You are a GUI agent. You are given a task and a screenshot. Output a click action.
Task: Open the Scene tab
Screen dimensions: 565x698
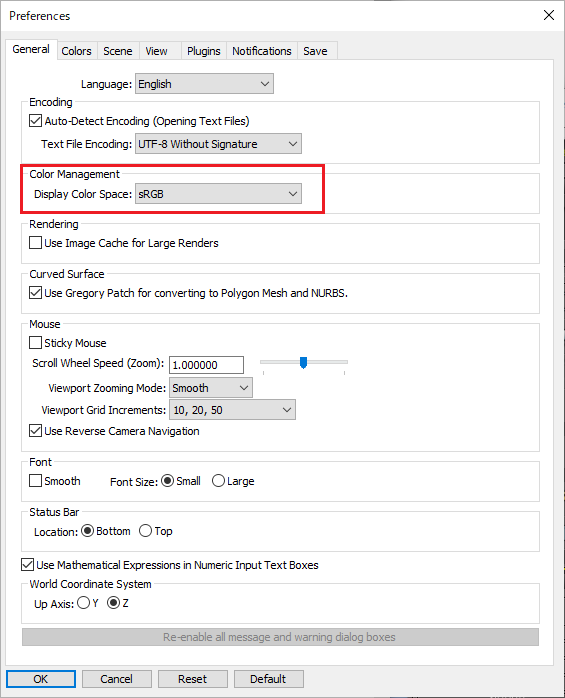(x=118, y=51)
